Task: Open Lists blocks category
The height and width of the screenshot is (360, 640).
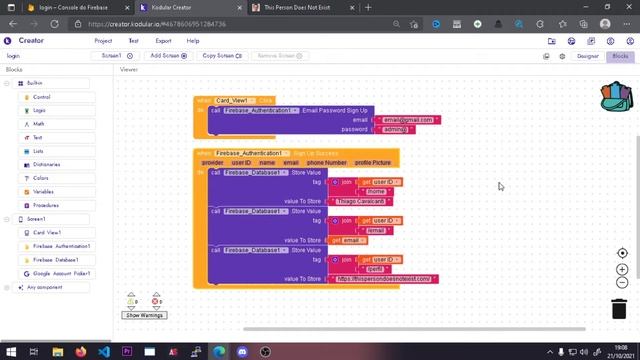Action: [x=56, y=151]
